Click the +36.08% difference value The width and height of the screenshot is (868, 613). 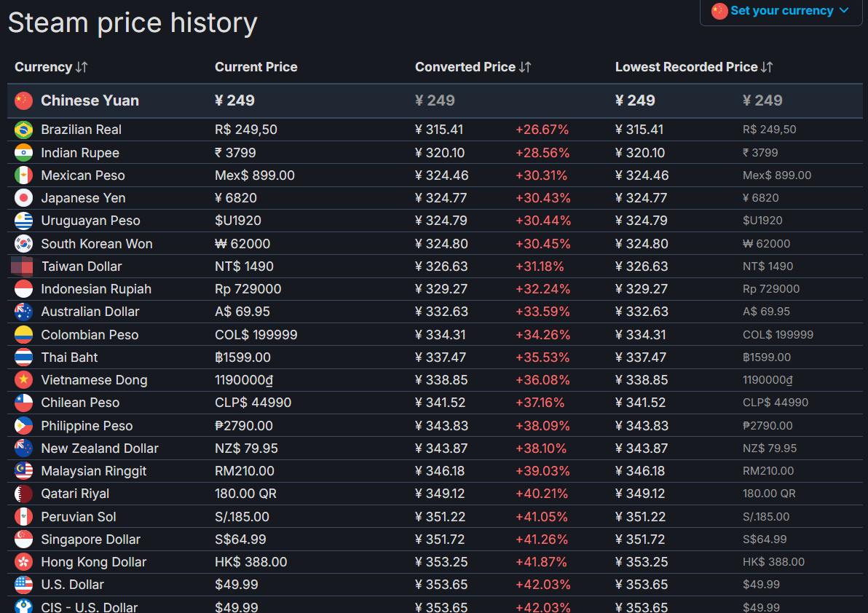click(x=542, y=380)
